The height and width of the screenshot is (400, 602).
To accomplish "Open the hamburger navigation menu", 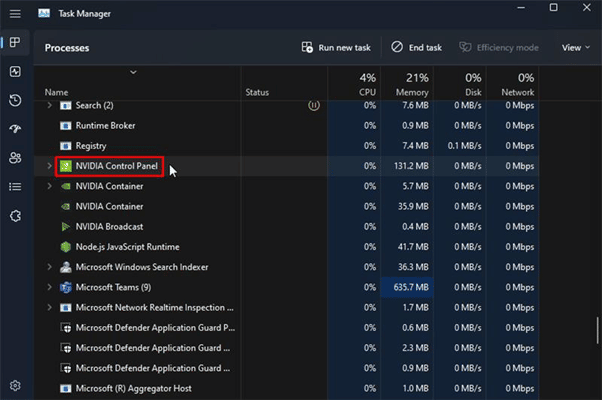I will 15,13.
